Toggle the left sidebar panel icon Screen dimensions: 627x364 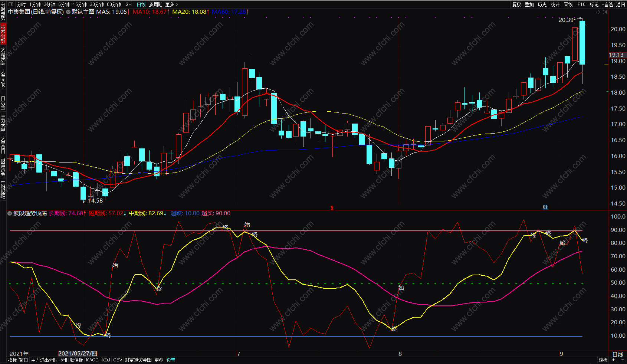[10, 4]
